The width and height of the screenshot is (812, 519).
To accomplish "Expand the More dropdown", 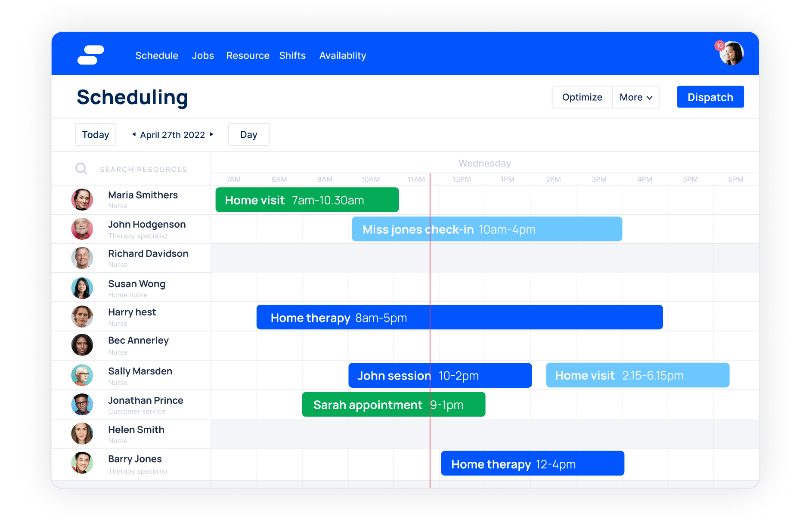I will pos(636,97).
